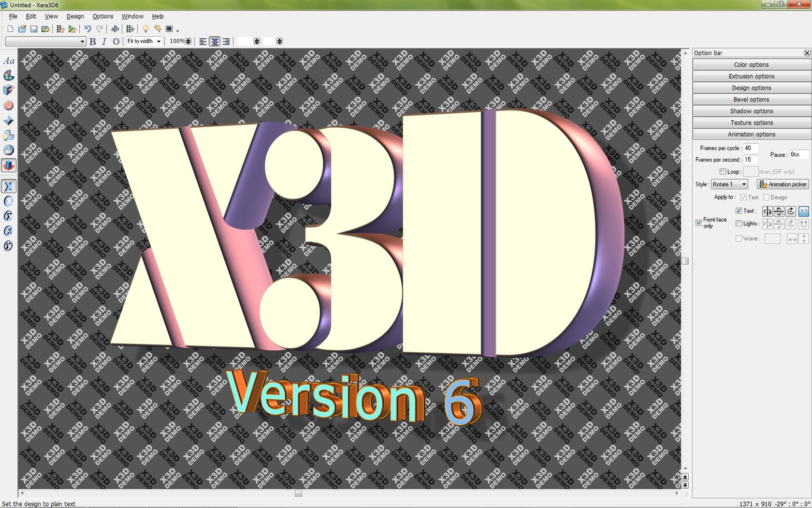Expand Design options panel
Viewport: 812px width, 508px height.
click(752, 88)
